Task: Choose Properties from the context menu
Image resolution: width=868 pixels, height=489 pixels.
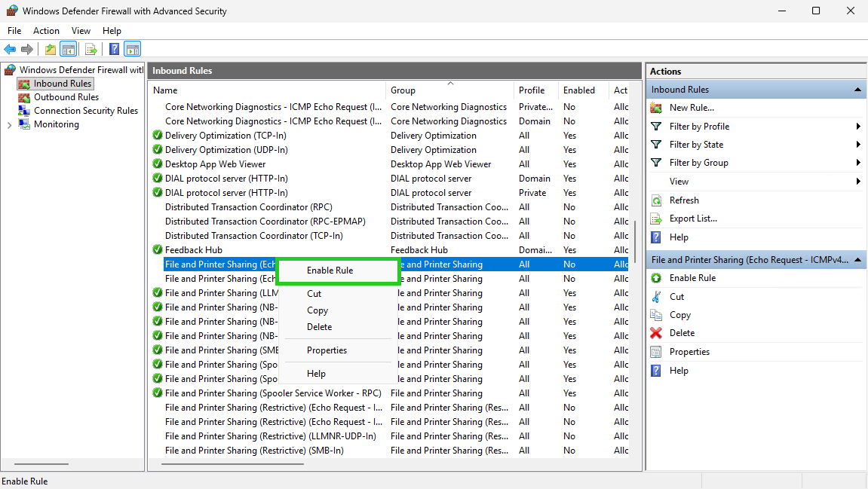Action: tap(327, 350)
